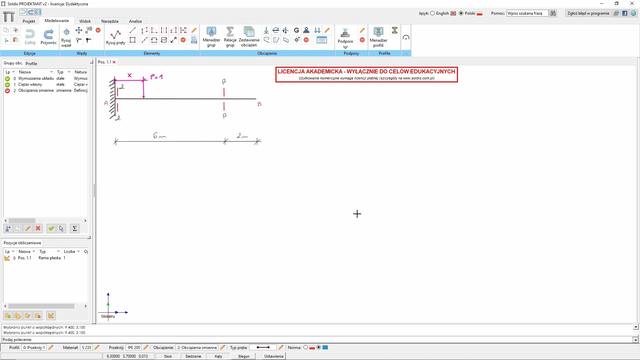Click the Pomoc search phrase field
The image size is (640, 360).
pos(527,13)
